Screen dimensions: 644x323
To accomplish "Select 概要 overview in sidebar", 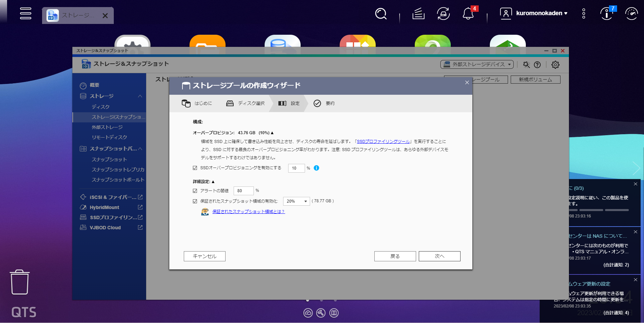I will [94, 85].
